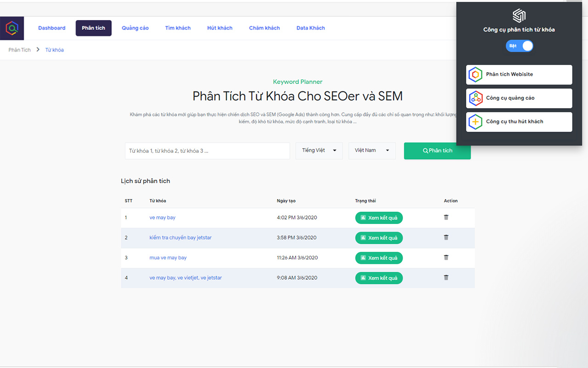588x368 pixels.
Task: Open the Dashboard tab
Action: [x=52, y=28]
